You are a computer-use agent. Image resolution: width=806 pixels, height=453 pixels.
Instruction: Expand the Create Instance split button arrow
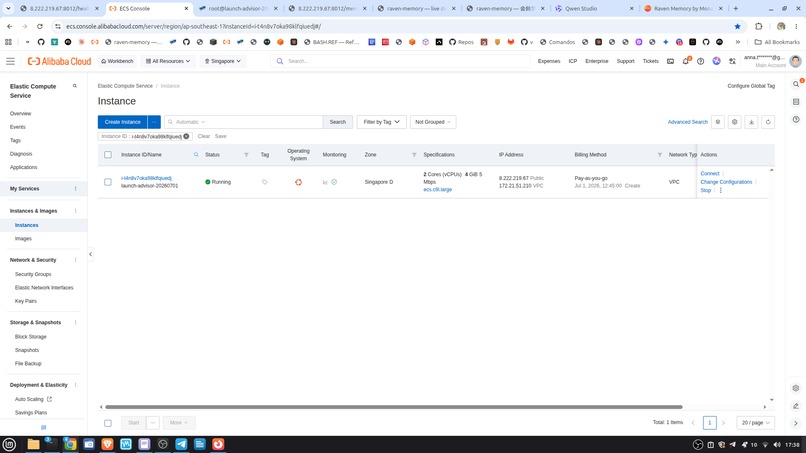154,122
